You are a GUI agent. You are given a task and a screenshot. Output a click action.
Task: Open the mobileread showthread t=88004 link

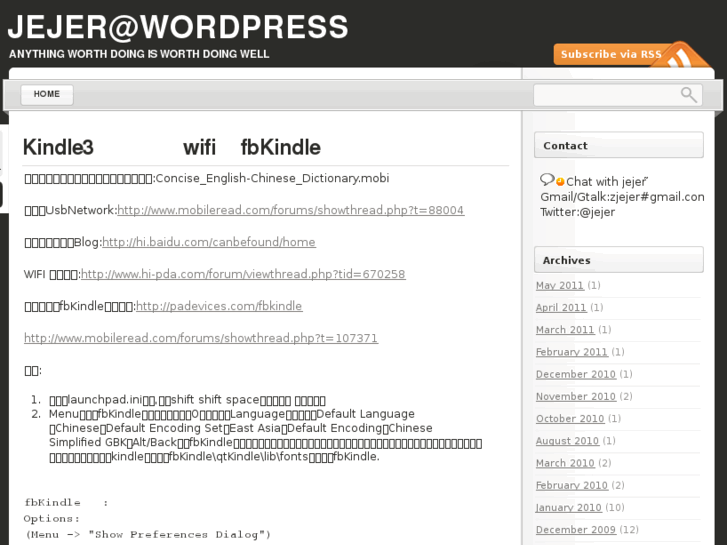pyautogui.click(x=291, y=210)
